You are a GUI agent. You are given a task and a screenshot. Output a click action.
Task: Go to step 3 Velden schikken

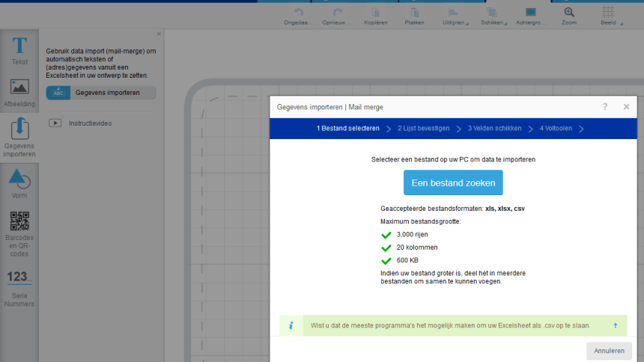point(494,129)
